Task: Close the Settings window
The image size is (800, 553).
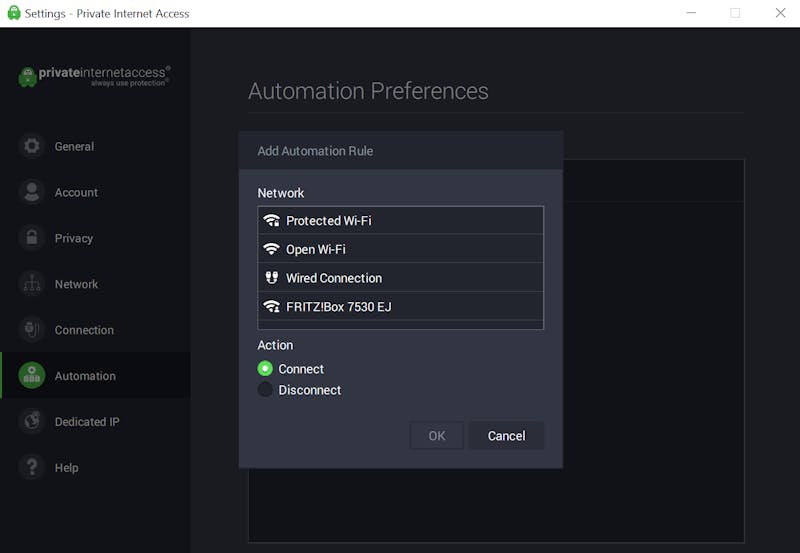Action: pyautogui.click(x=780, y=13)
